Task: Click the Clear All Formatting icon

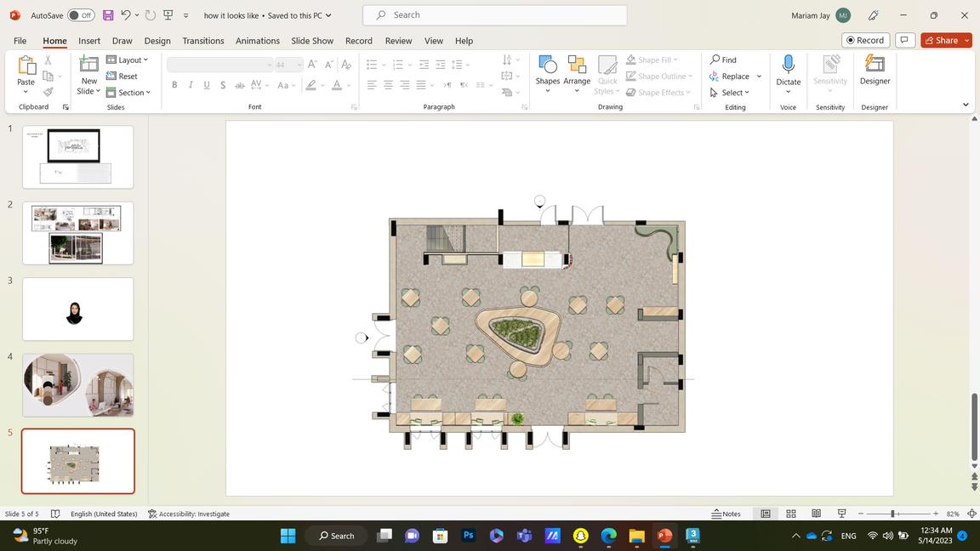Action: [346, 65]
